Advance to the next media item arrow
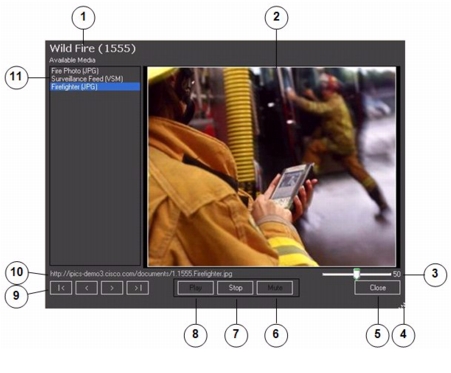The image size is (451, 373). click(x=112, y=288)
